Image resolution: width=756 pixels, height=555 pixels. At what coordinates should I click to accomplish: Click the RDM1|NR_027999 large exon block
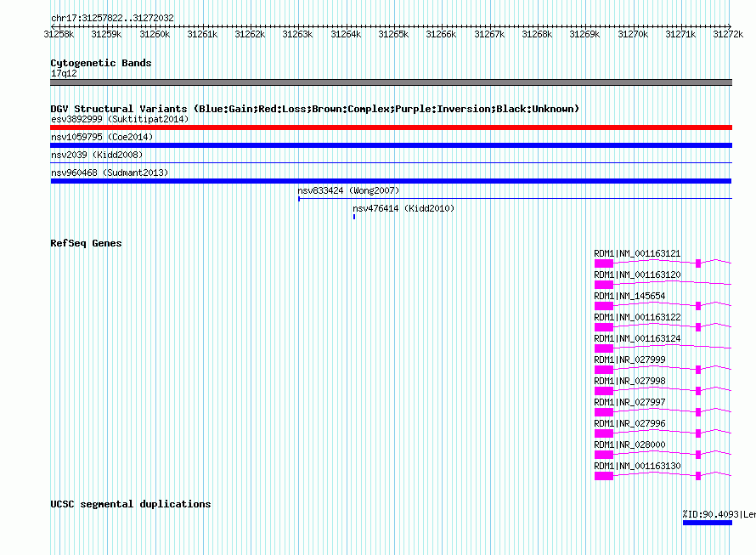(604, 370)
